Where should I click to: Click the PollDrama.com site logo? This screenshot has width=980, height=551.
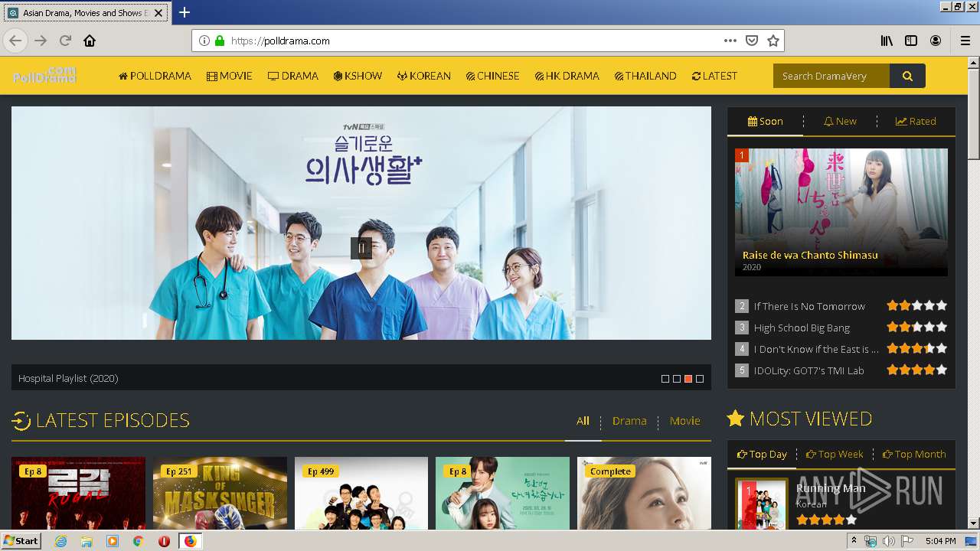click(x=44, y=74)
